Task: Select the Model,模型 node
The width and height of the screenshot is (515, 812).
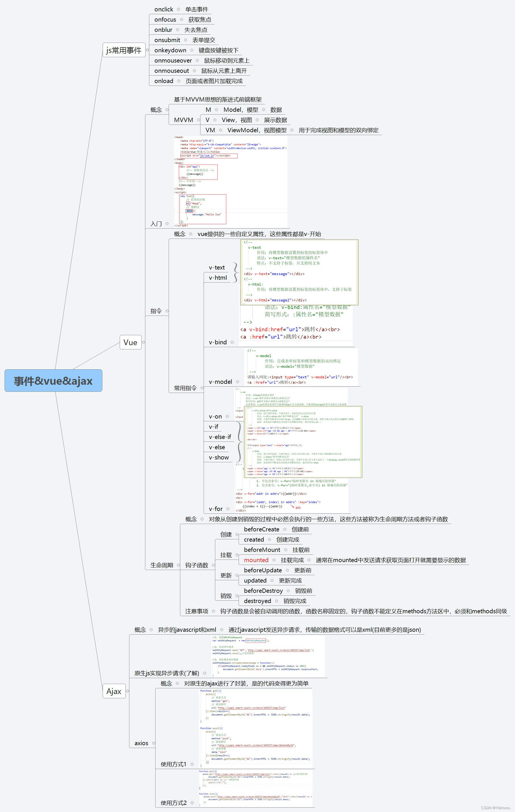Action: coord(241,109)
